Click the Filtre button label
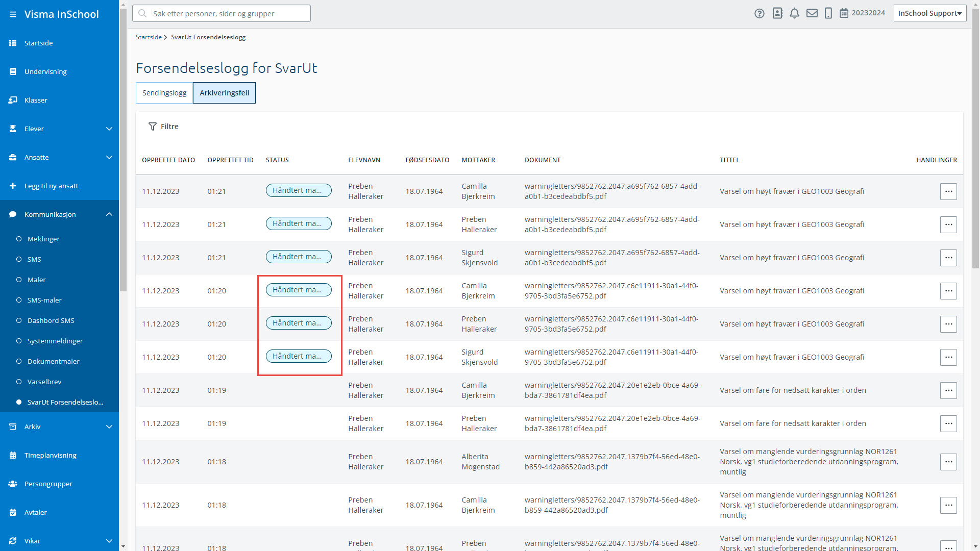980x551 pixels. (x=169, y=127)
